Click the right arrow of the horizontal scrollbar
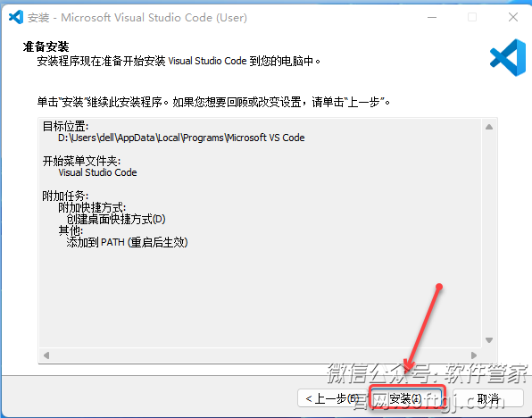 (474, 355)
